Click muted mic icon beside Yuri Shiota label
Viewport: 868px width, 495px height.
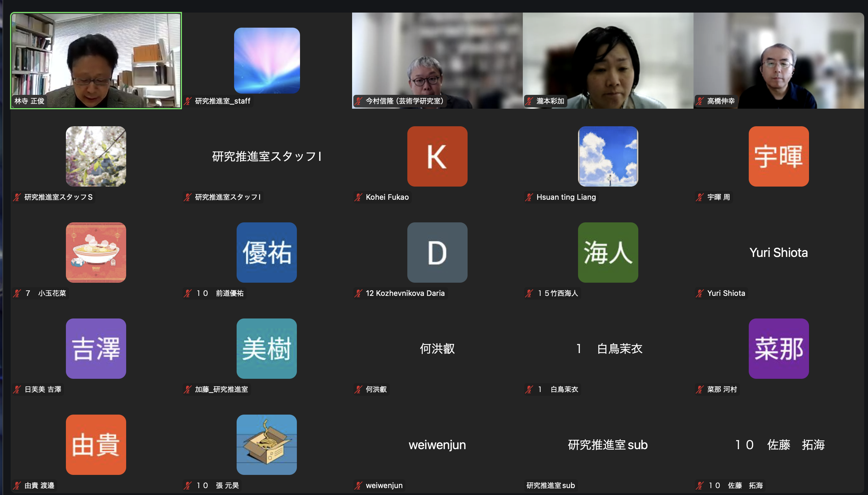click(700, 293)
